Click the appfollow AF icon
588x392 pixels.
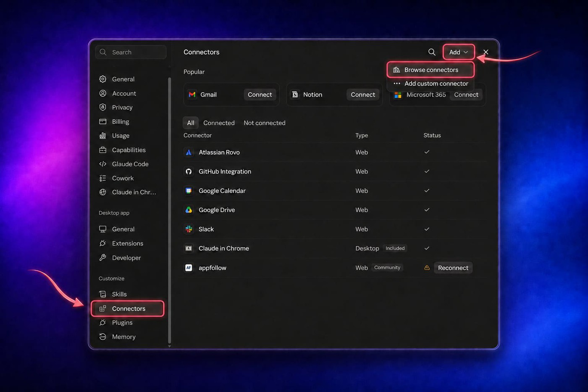(189, 268)
